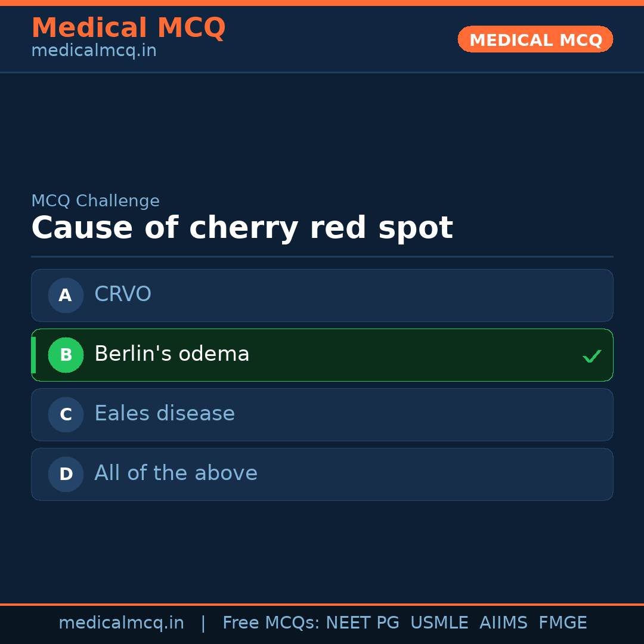The image size is (644, 644).
Task: Click USMLE in the footer
Action: tap(439, 623)
